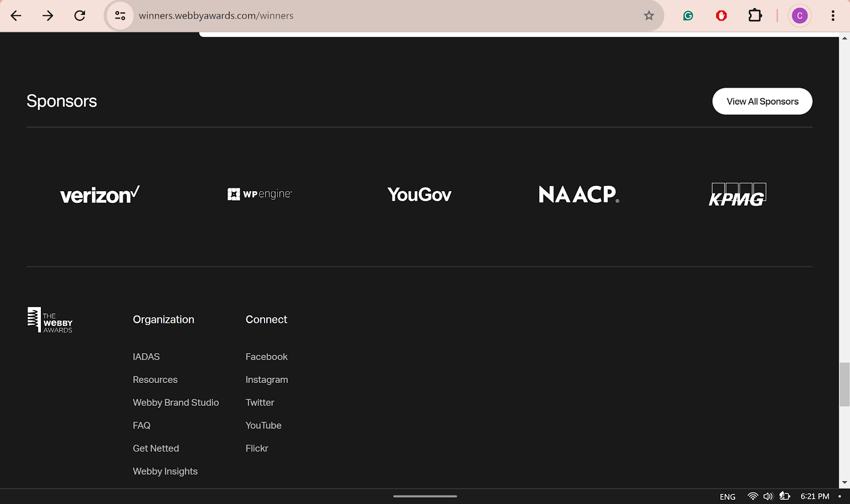The width and height of the screenshot is (850, 504).
Task: Click the Sponsors section heading
Action: 62,101
